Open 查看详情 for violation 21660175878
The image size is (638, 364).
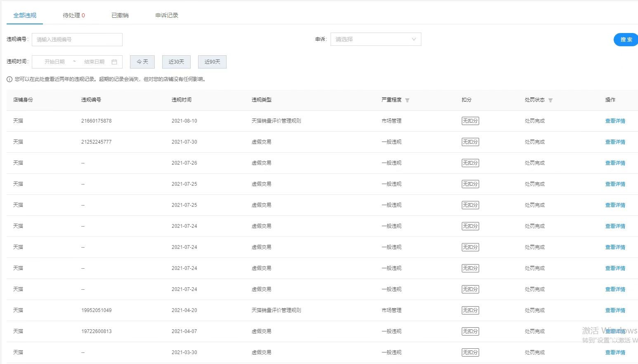(x=615, y=121)
